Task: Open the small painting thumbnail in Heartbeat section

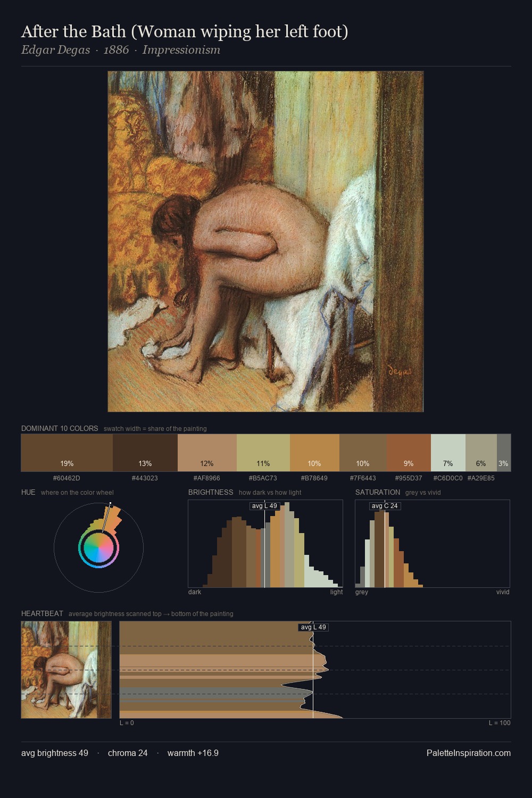Action: [x=66, y=670]
